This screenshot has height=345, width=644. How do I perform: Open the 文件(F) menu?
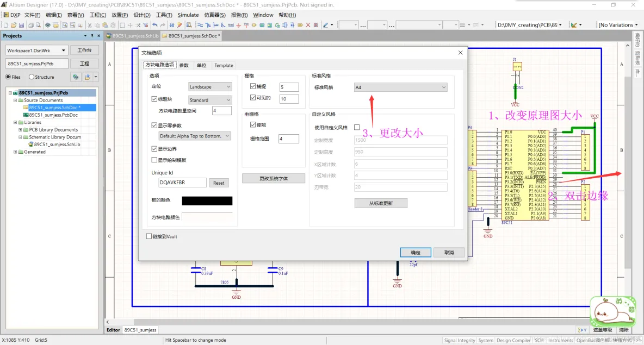pos(33,15)
